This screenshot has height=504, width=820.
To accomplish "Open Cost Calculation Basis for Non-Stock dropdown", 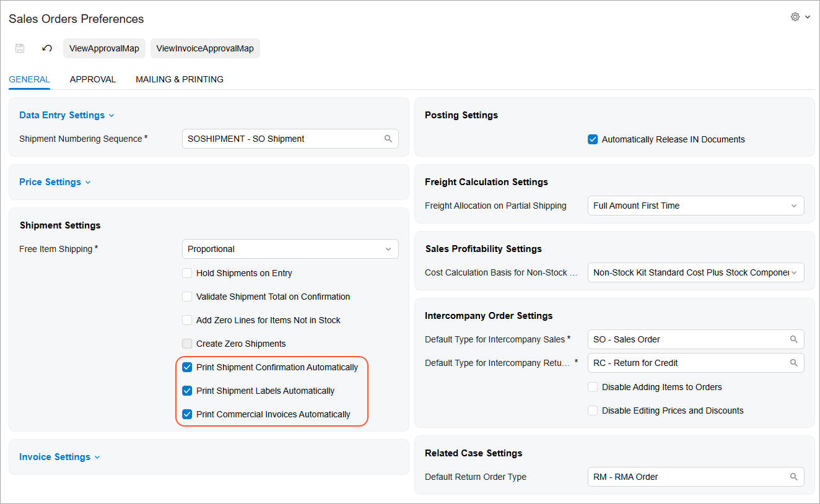I will point(696,272).
